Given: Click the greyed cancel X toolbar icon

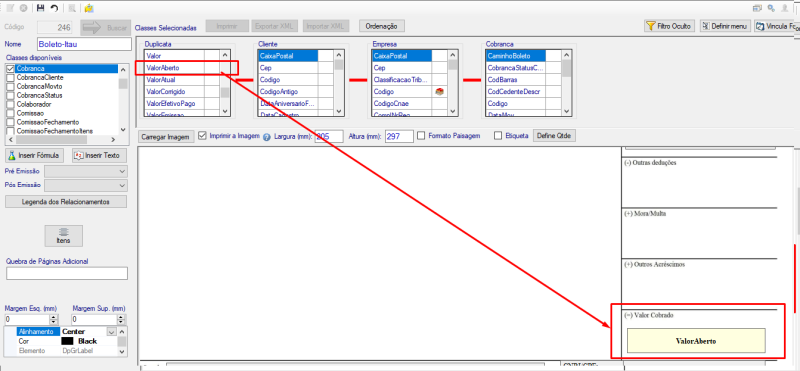Looking at the screenshot, I should (23, 8).
